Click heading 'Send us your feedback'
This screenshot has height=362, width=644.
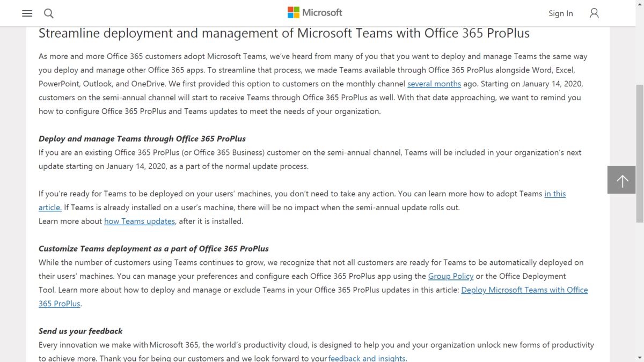click(x=80, y=331)
